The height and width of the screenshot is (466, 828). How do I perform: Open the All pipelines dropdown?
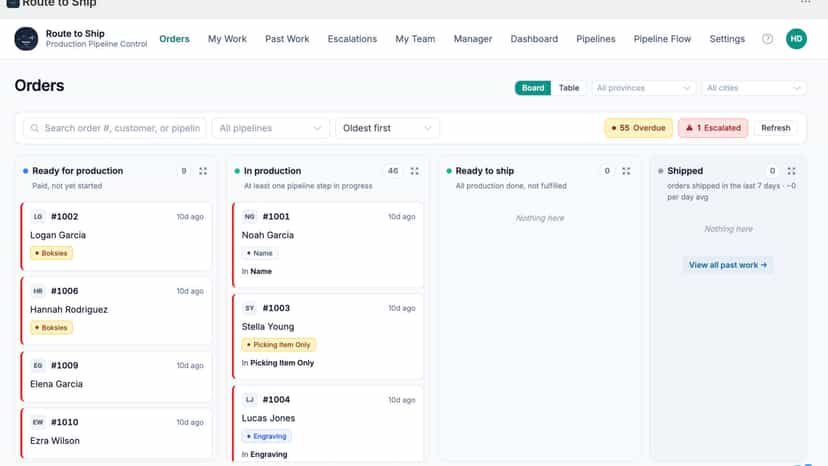coord(270,128)
